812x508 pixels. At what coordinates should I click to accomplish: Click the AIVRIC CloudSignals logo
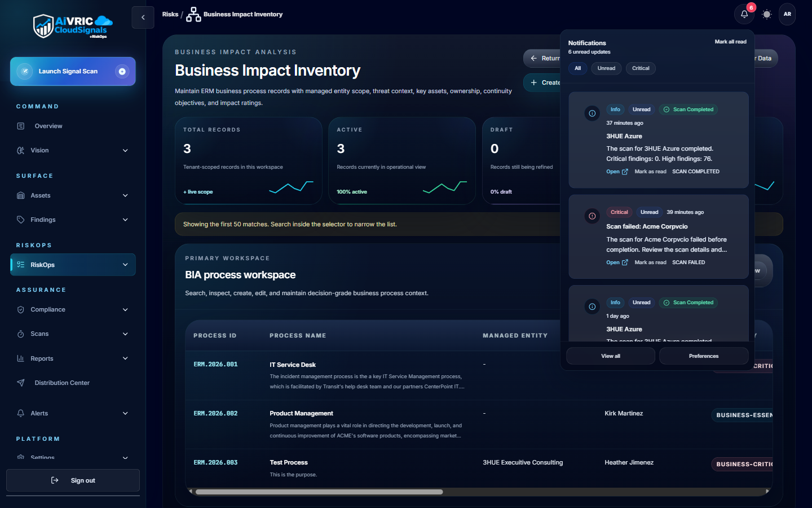73,26
